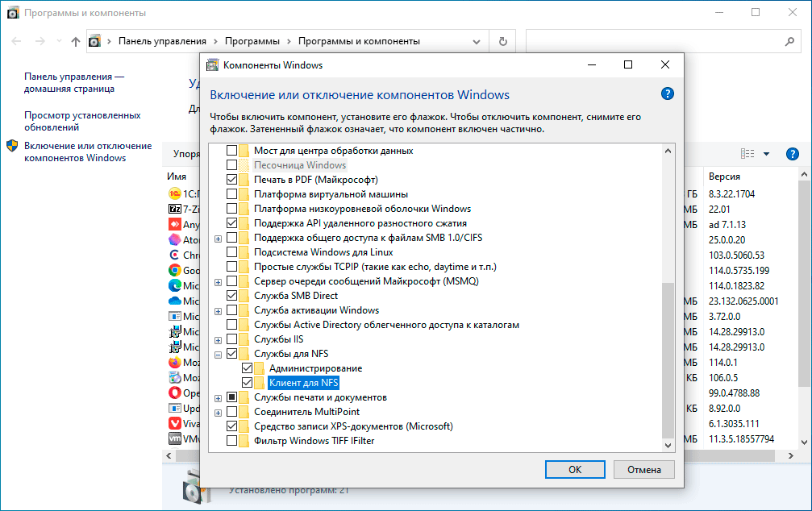Expand Сервер очереди сообщений Майкрософт (MSMQ)

point(218,282)
